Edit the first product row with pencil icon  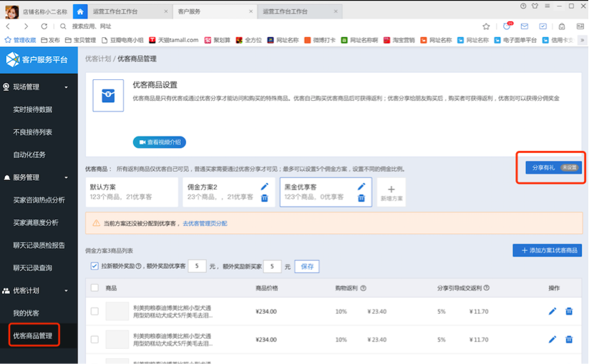click(553, 311)
